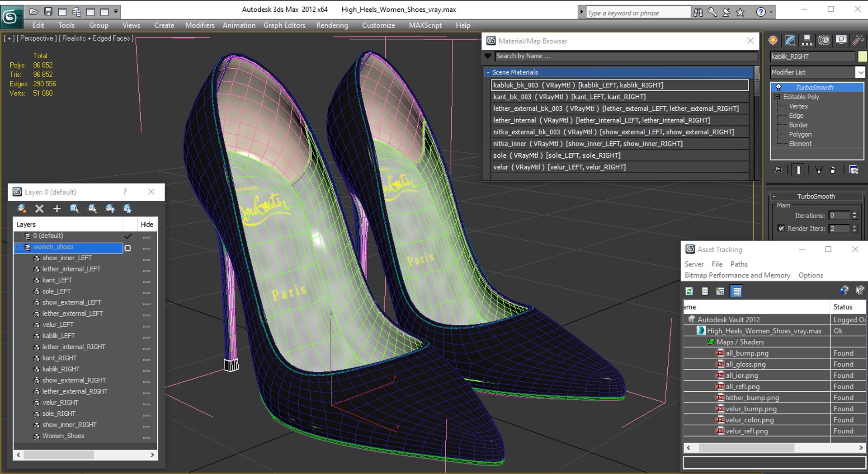Screen dimensions: 868x474
Task: Select the velur VRayMtl material row
Action: point(619,167)
